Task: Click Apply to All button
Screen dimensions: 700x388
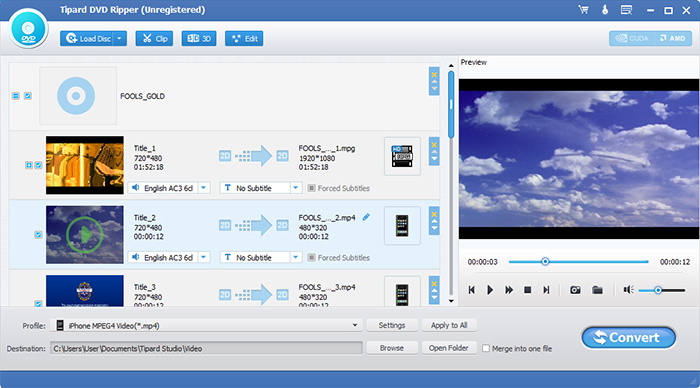Action: (449, 325)
